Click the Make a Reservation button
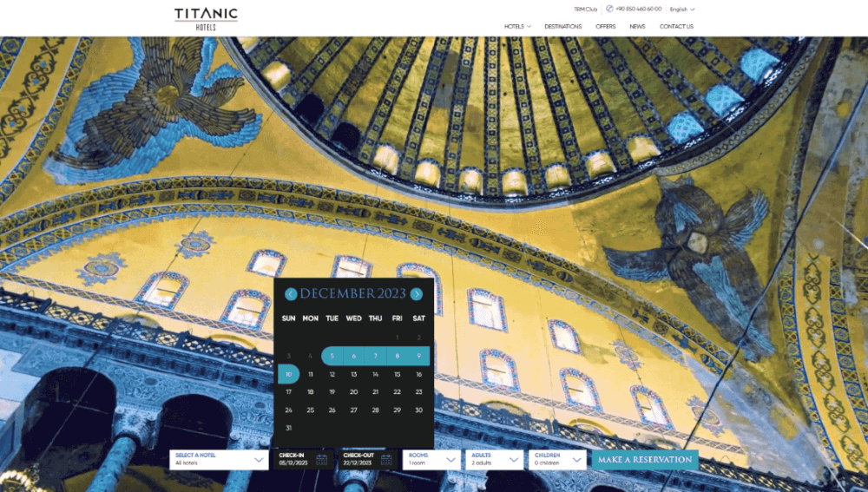868x492 pixels. tap(645, 460)
